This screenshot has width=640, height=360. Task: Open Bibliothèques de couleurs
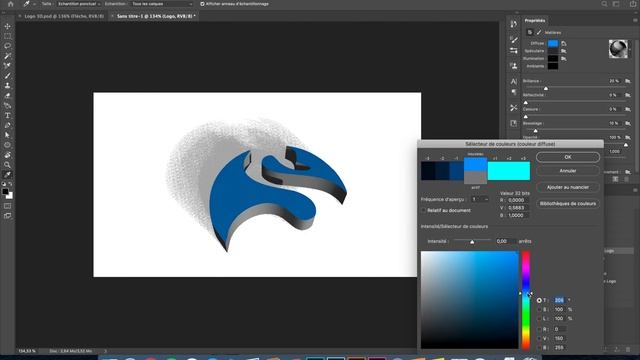pyautogui.click(x=568, y=203)
